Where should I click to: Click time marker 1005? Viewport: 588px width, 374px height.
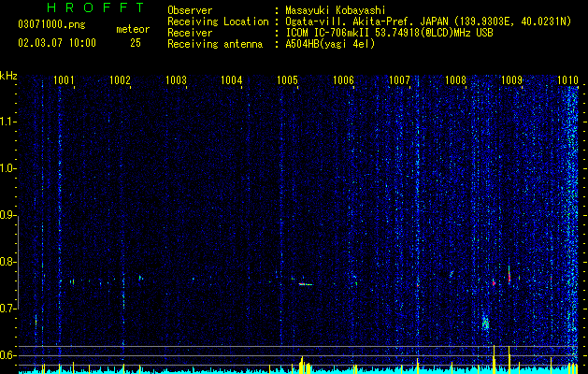coord(288,79)
